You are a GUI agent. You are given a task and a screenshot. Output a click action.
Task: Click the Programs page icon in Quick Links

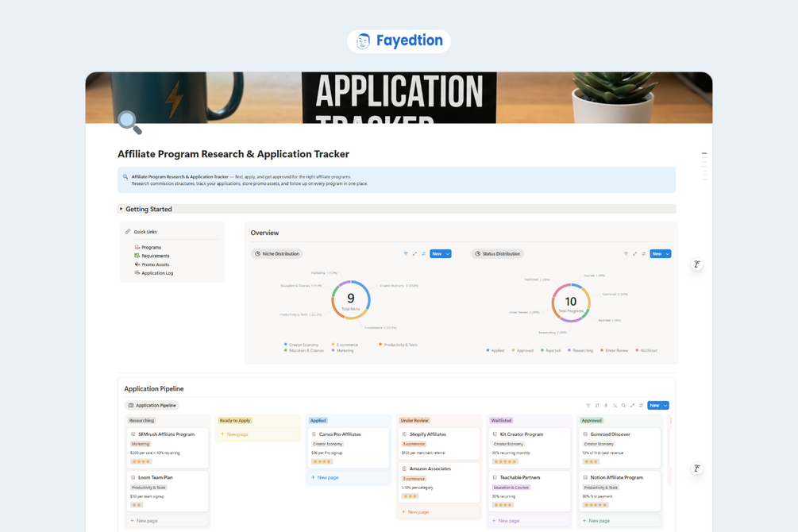pos(137,247)
